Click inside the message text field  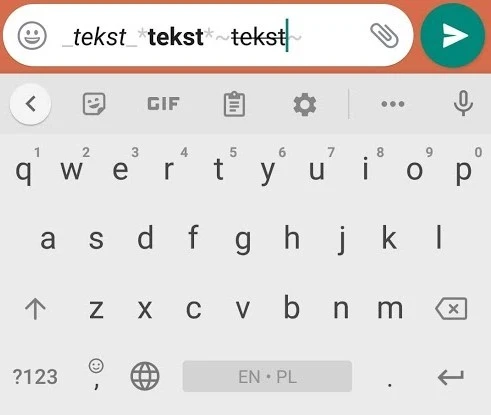pyautogui.click(x=208, y=35)
